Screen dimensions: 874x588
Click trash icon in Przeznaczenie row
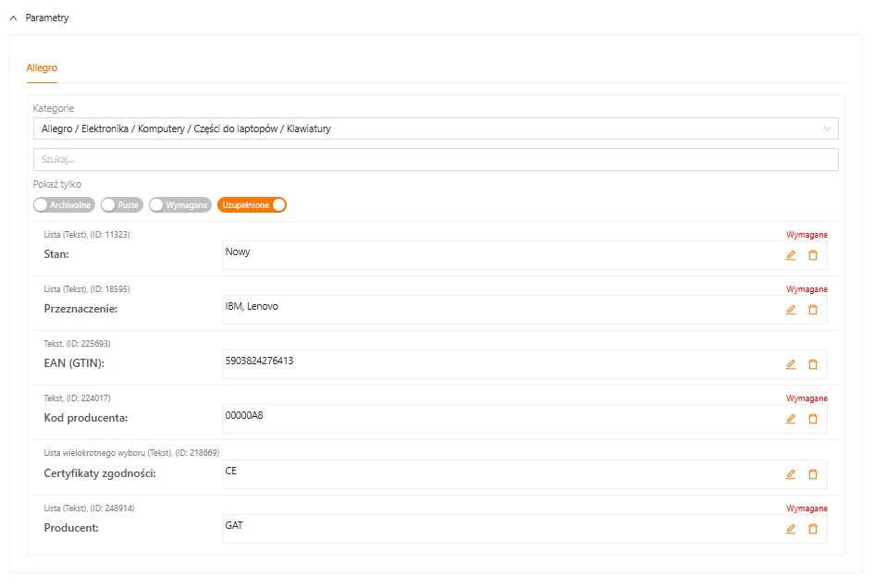(813, 310)
